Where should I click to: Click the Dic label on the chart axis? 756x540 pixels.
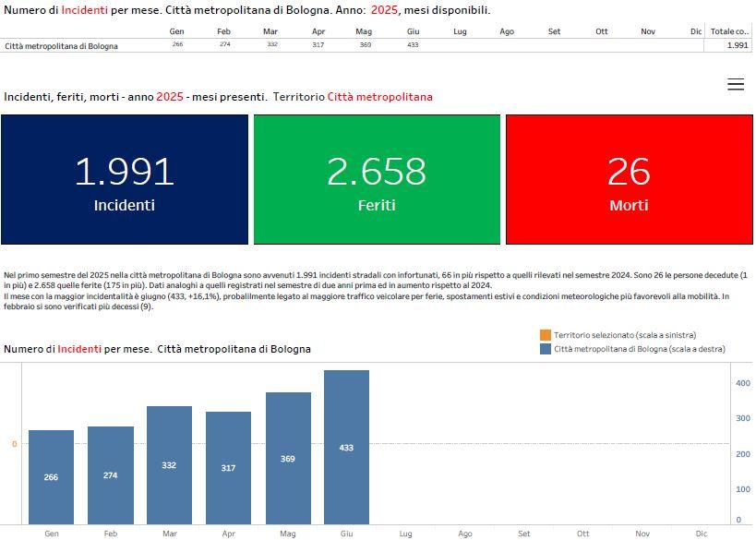[702, 534]
